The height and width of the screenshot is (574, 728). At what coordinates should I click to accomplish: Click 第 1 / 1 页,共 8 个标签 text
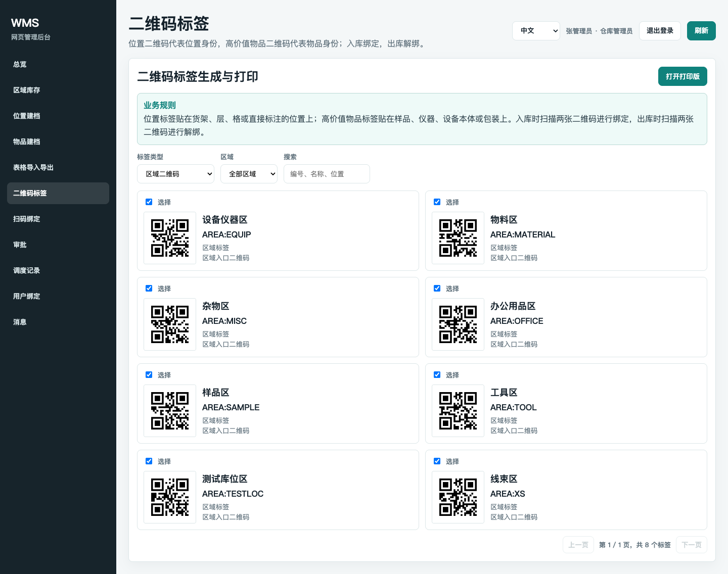click(635, 545)
